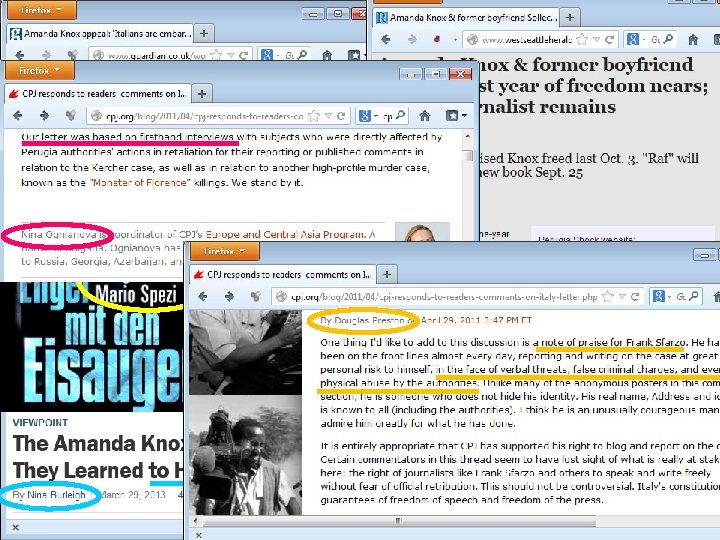Click search magnifier in front CPJ window
Image resolution: width=720 pixels, height=540 pixels.
pyautogui.click(x=694, y=296)
